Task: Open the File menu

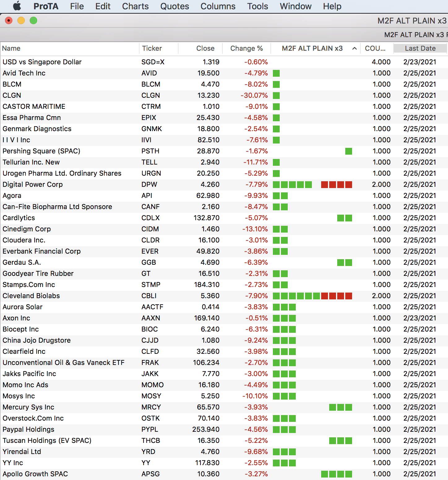Action: 77,6
